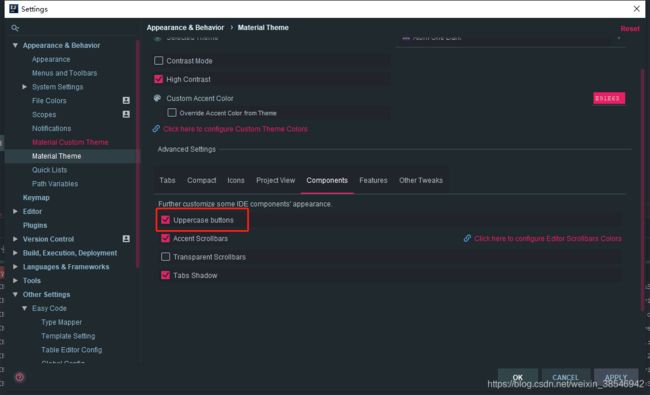This screenshot has height=395, width=650.
Task: Open the Project View tab
Action: click(x=276, y=180)
